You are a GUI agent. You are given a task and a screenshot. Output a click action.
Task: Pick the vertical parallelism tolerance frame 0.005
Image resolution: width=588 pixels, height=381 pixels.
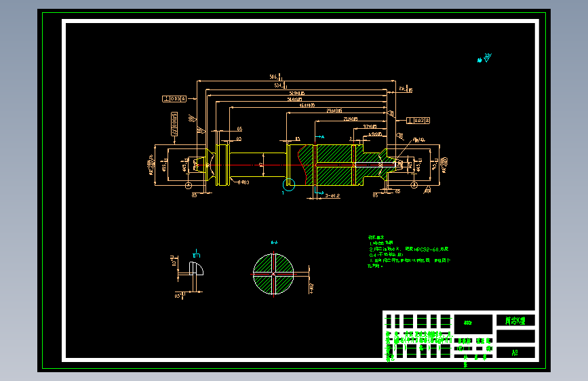[x=174, y=124]
